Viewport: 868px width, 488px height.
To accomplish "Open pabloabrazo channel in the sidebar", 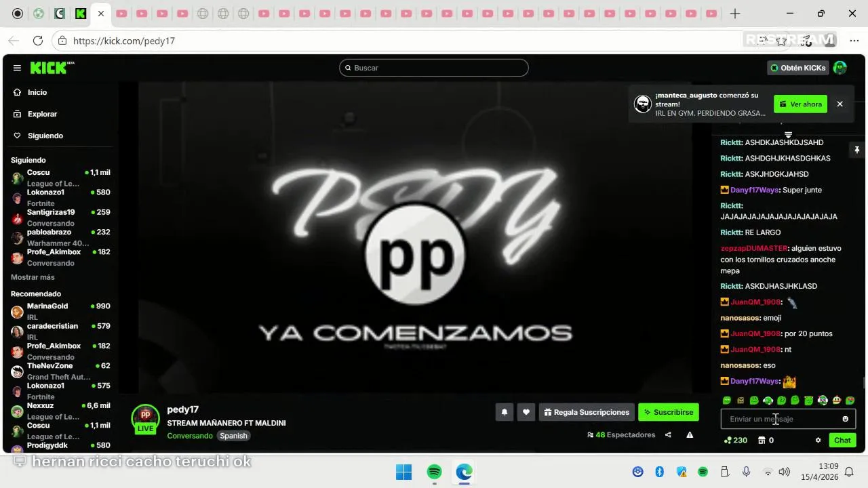I will (x=60, y=237).
